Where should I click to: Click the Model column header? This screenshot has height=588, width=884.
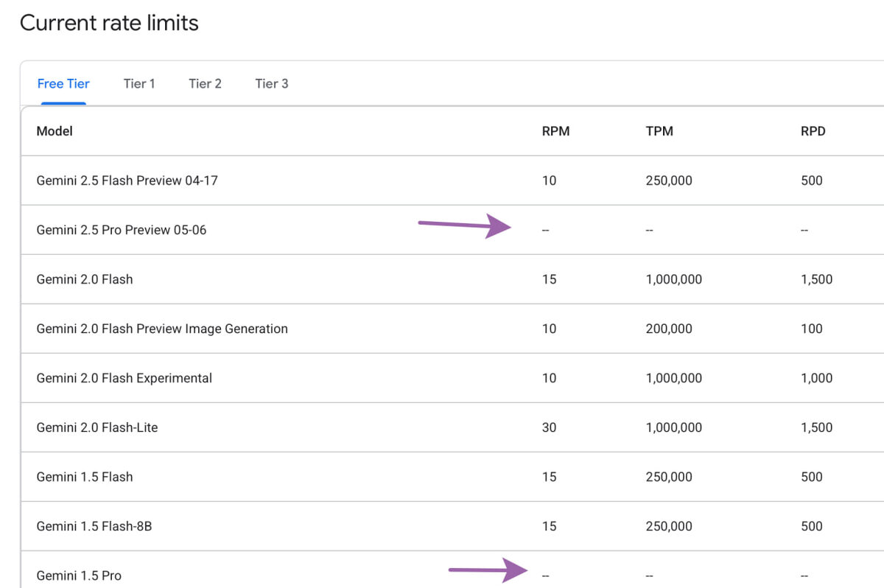(55, 131)
